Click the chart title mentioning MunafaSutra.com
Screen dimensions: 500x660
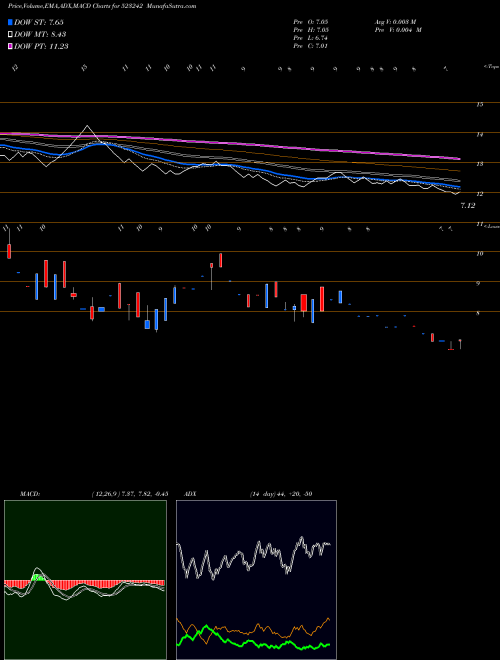pyautogui.click(x=102, y=6)
